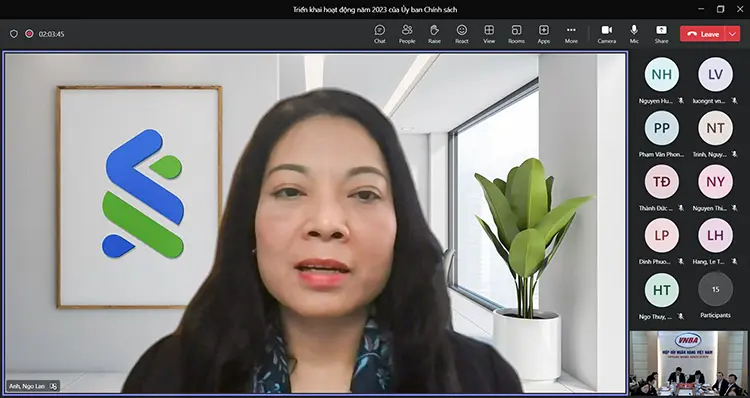The height and width of the screenshot is (398, 750).
Task: Select the PP Pham Van Phong avatar
Action: (x=662, y=128)
